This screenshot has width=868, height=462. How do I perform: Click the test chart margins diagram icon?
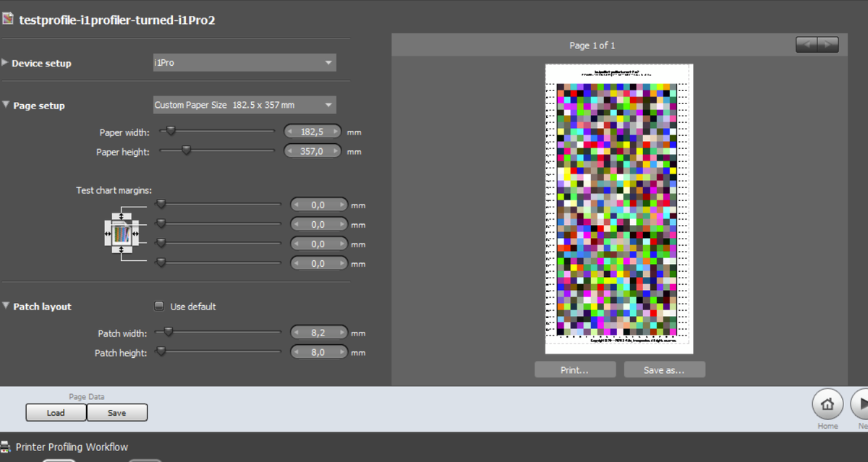click(x=122, y=234)
